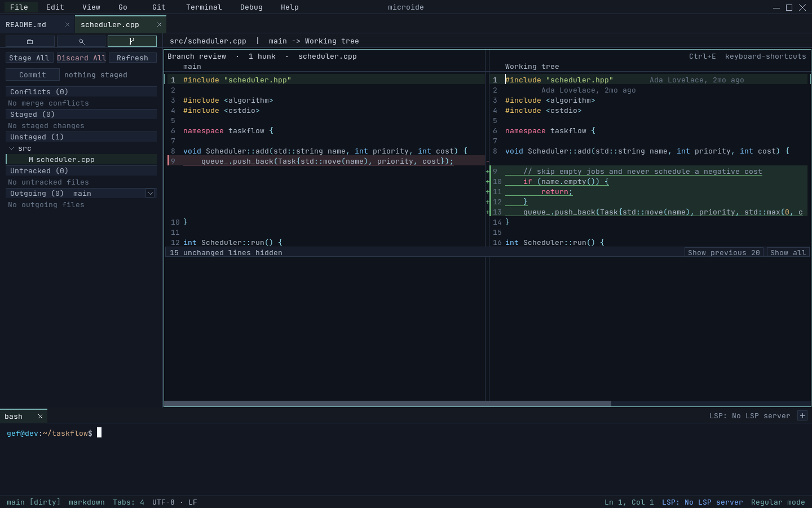The height and width of the screenshot is (508, 812).
Task: Open the View menu
Action: (x=91, y=7)
